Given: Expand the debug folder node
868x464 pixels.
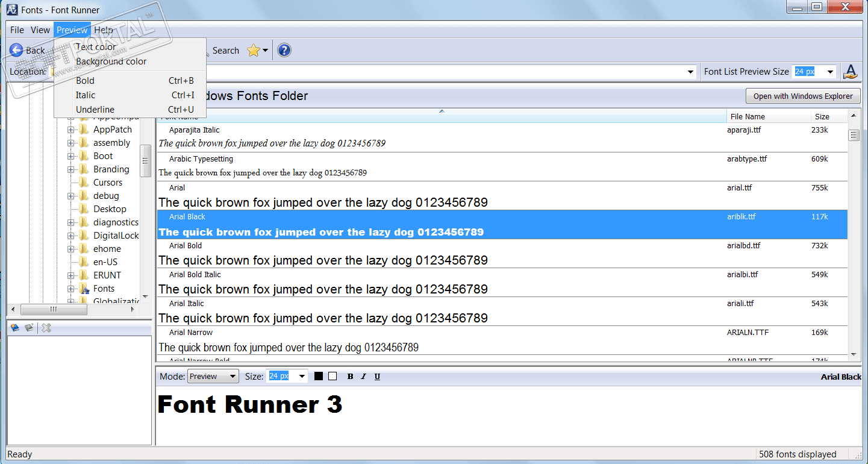Looking at the screenshot, I should click(x=70, y=196).
